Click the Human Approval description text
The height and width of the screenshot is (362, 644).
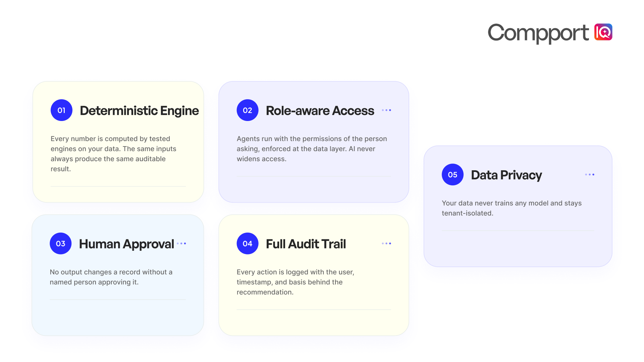tap(111, 277)
